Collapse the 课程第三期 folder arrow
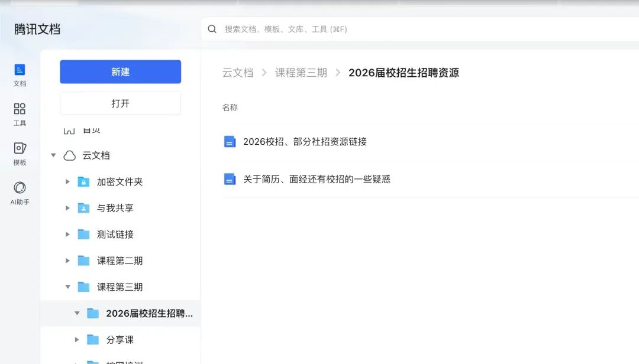The height and width of the screenshot is (364, 639). point(67,287)
